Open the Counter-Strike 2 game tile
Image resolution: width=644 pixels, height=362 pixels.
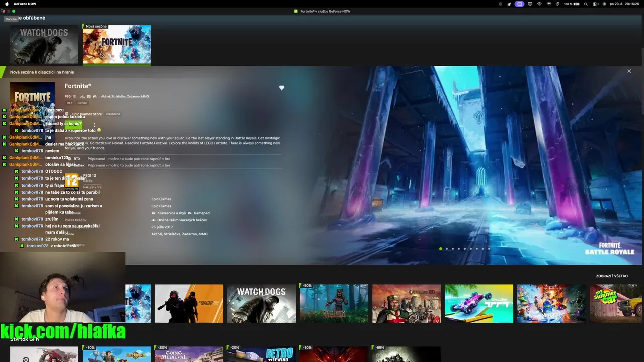189,303
